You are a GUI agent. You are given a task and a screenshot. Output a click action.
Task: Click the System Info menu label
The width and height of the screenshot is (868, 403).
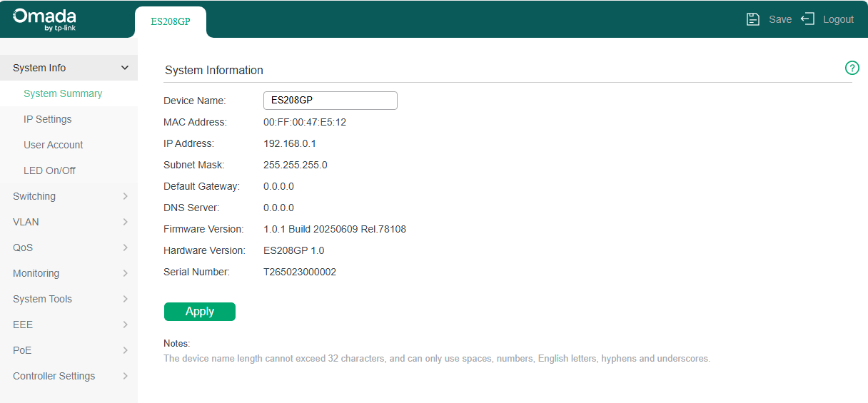(x=39, y=68)
